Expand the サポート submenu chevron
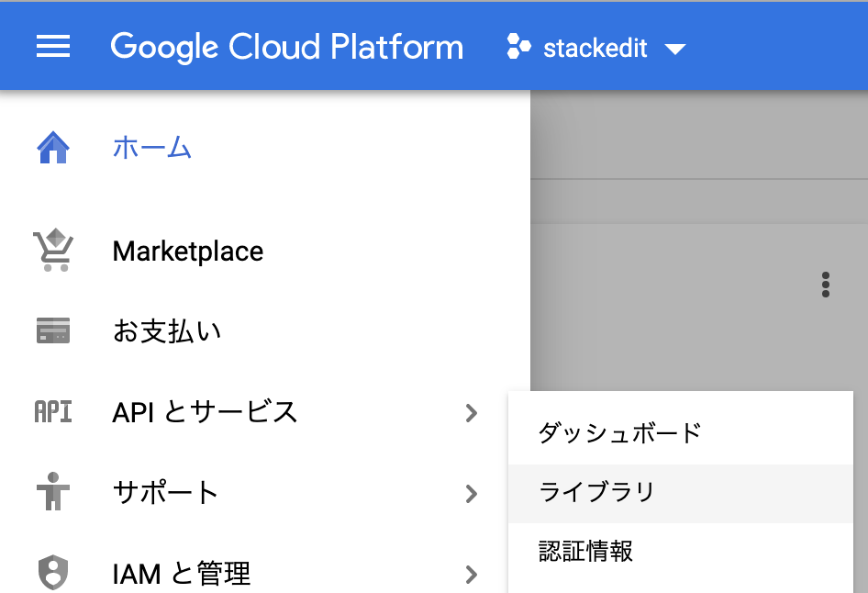Viewport: 868px width, 593px height. (471, 494)
